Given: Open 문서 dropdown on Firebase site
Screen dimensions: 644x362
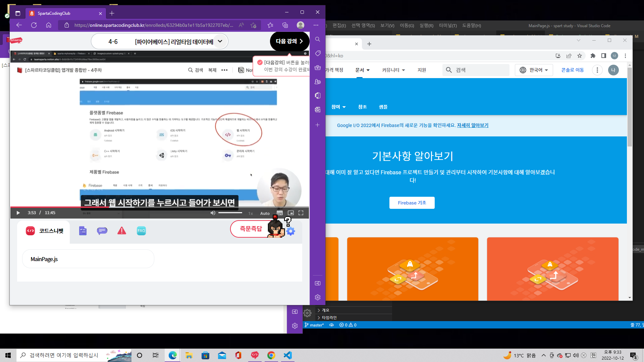Looking at the screenshot, I should tap(362, 70).
